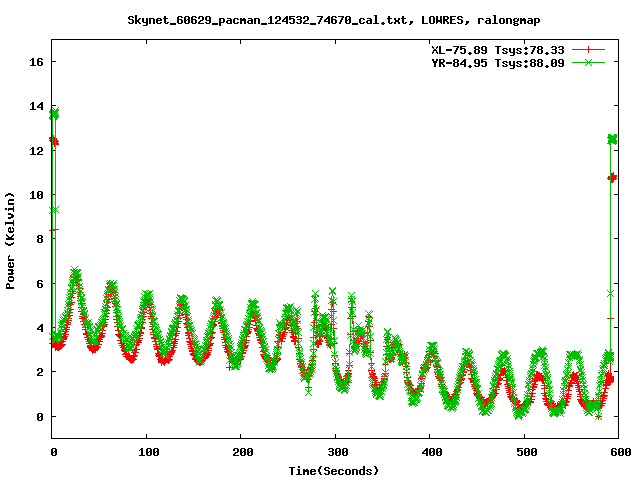Click the y-axis tick label "6"
This screenshot has width=640, height=480.
[x=40, y=284]
